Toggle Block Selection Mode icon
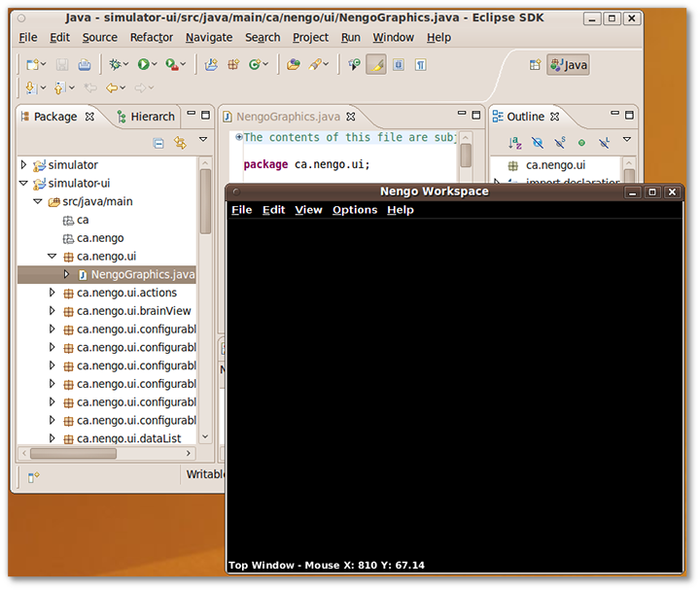This screenshot has height=590, width=700. [x=399, y=65]
